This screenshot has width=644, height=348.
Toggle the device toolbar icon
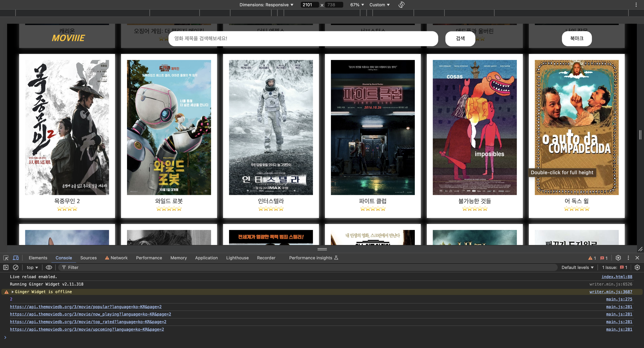pyautogui.click(x=16, y=258)
